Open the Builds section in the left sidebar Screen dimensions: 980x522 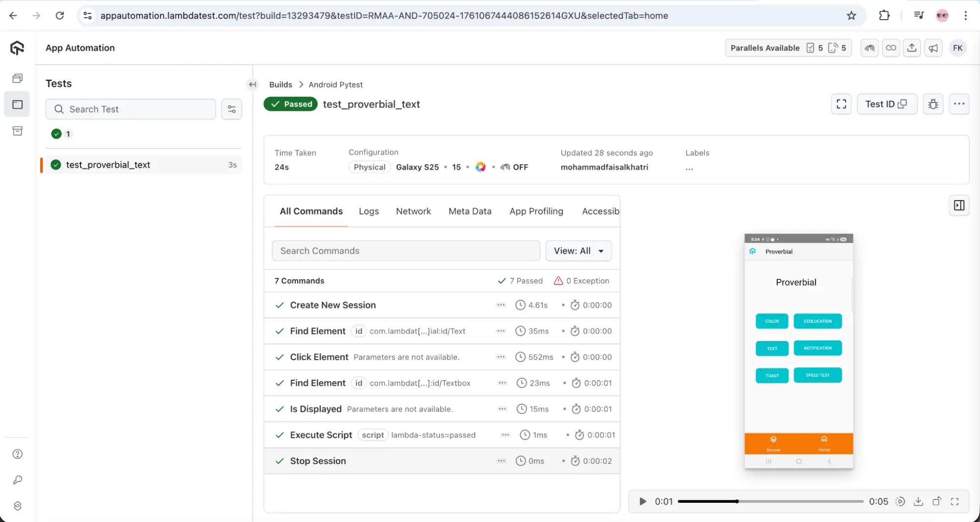[17, 78]
